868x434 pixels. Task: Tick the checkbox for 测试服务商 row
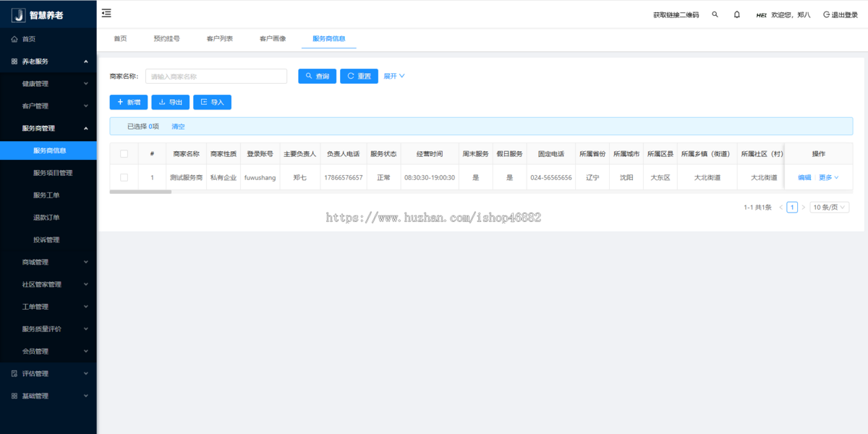click(124, 177)
